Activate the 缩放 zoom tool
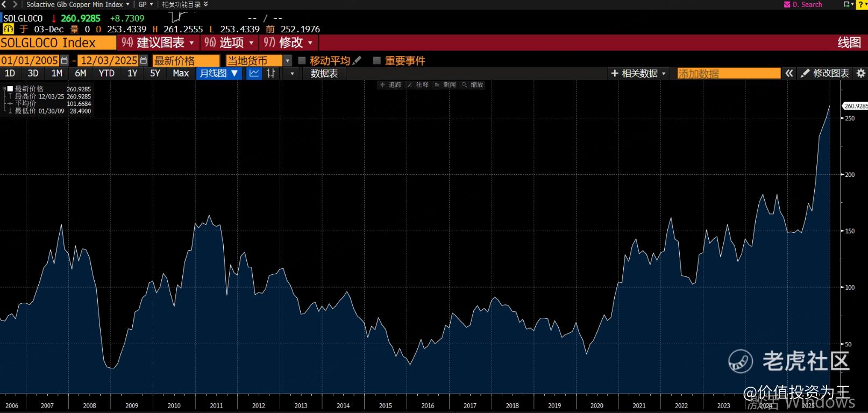 pyautogui.click(x=473, y=85)
